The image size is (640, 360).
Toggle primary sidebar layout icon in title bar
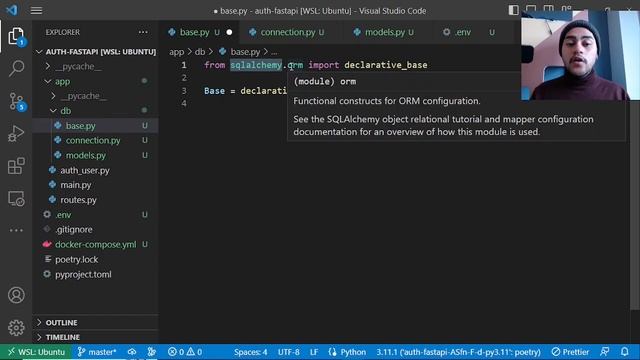tap(513, 10)
